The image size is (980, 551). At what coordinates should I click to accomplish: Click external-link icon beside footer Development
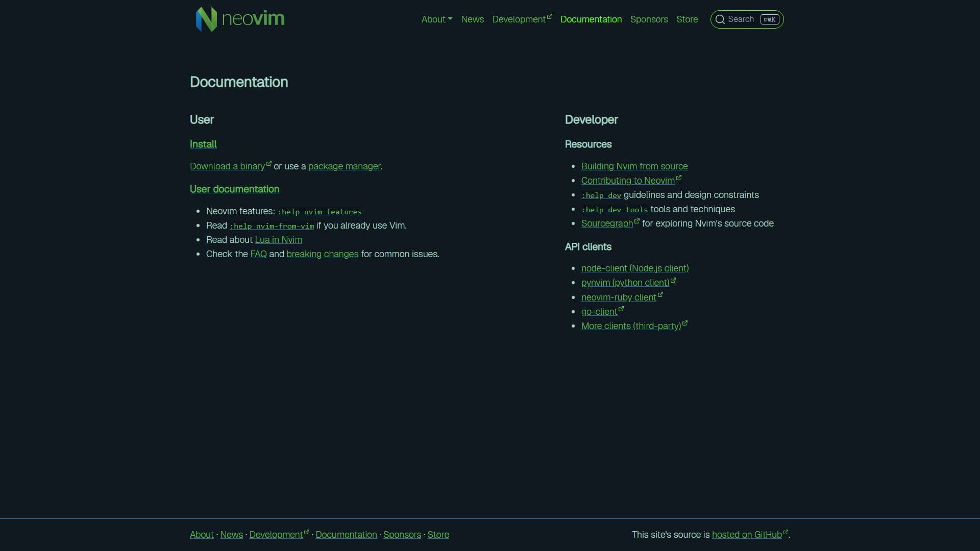pyautogui.click(x=306, y=532)
